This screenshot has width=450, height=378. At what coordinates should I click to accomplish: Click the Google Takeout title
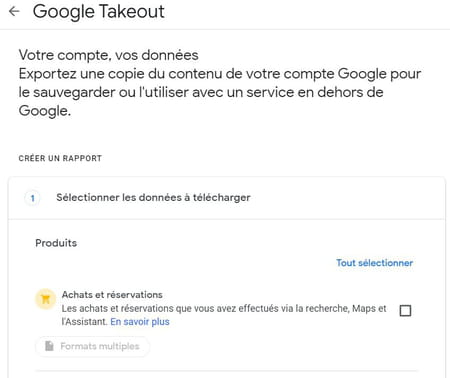pos(99,11)
